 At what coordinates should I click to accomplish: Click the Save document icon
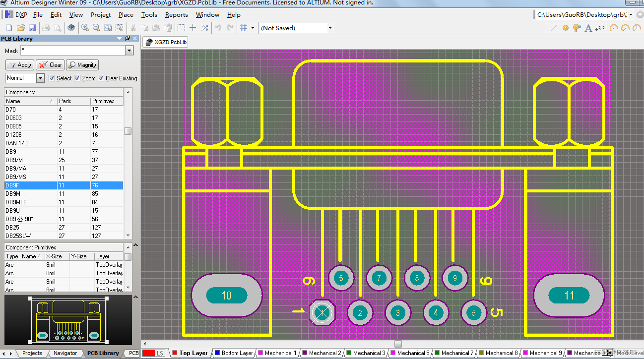(x=32, y=27)
